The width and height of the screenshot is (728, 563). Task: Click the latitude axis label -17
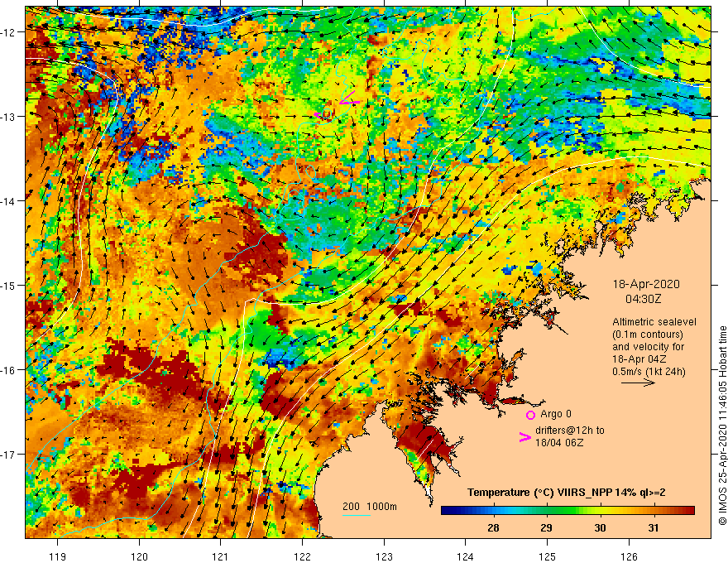coord(9,455)
